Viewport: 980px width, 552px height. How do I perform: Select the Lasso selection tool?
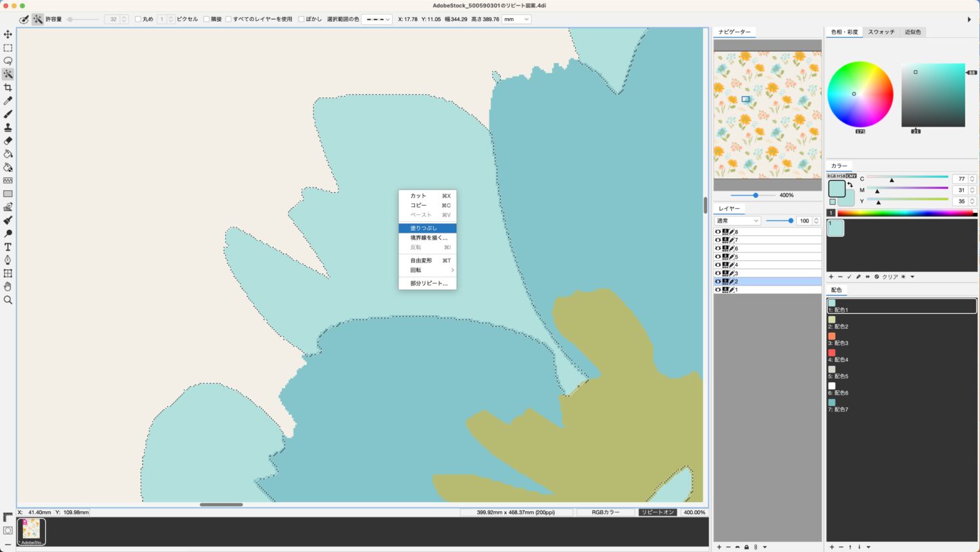[x=8, y=61]
